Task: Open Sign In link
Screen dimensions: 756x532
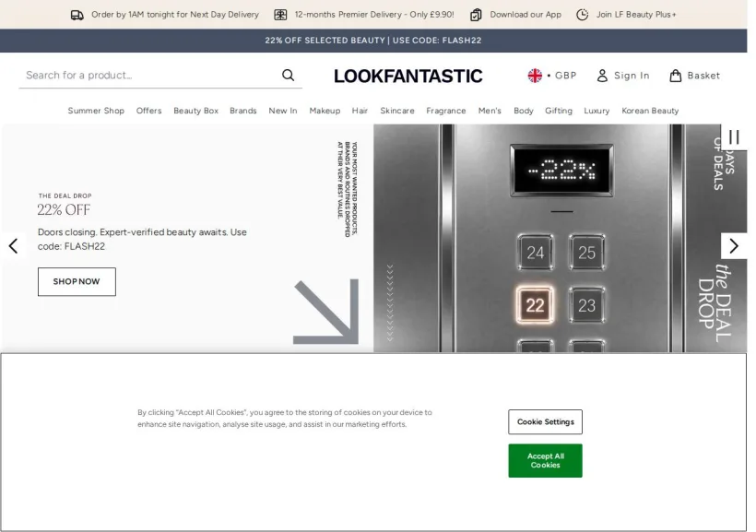Action: click(x=623, y=76)
